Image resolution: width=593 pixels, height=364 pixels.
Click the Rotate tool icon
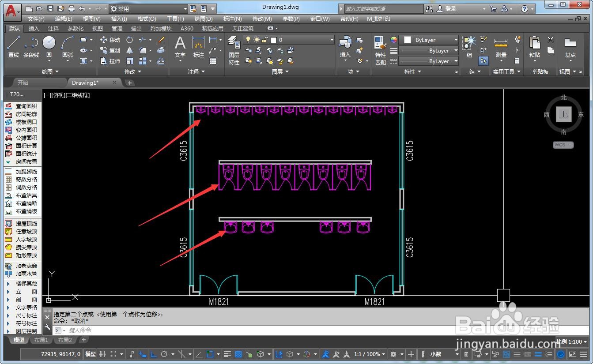(129, 40)
